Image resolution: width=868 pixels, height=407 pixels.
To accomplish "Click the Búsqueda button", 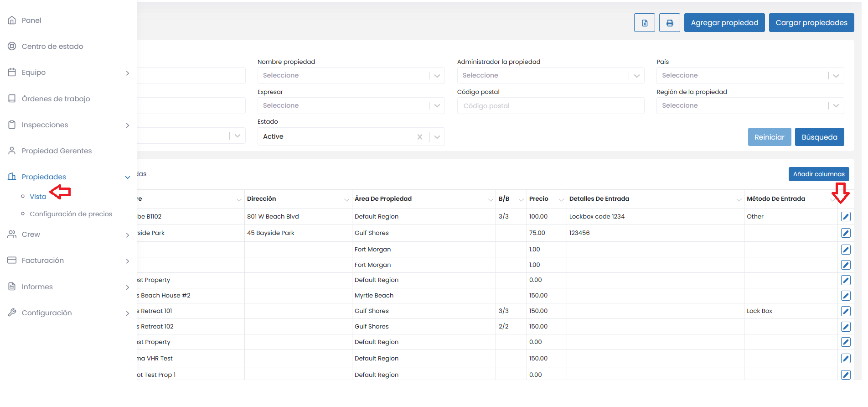I will 819,137.
